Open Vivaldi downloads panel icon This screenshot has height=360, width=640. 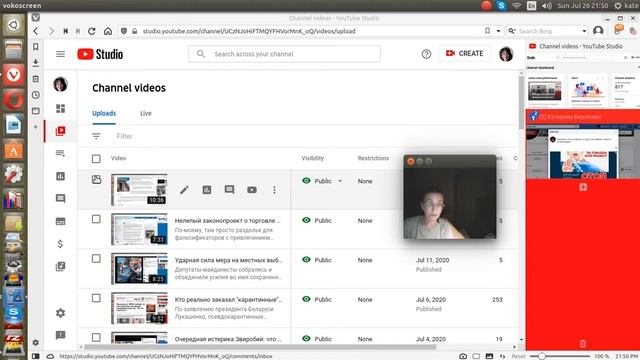tap(36, 62)
